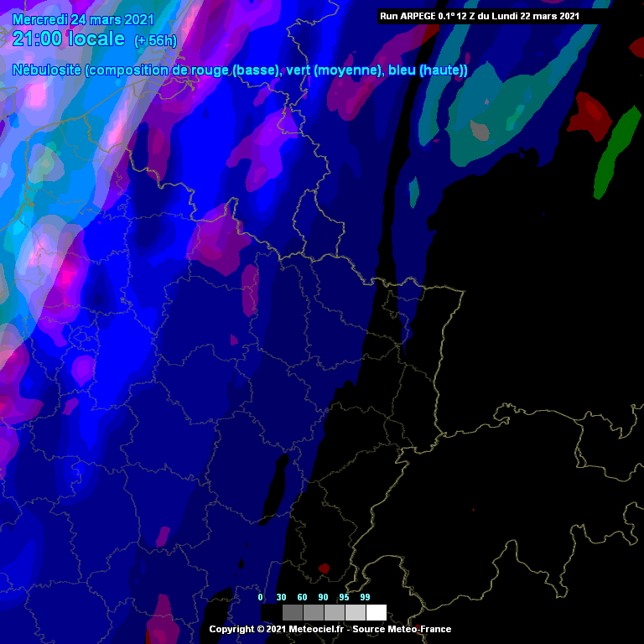
Task: Click the '30' legend scale number
Action: (x=282, y=597)
